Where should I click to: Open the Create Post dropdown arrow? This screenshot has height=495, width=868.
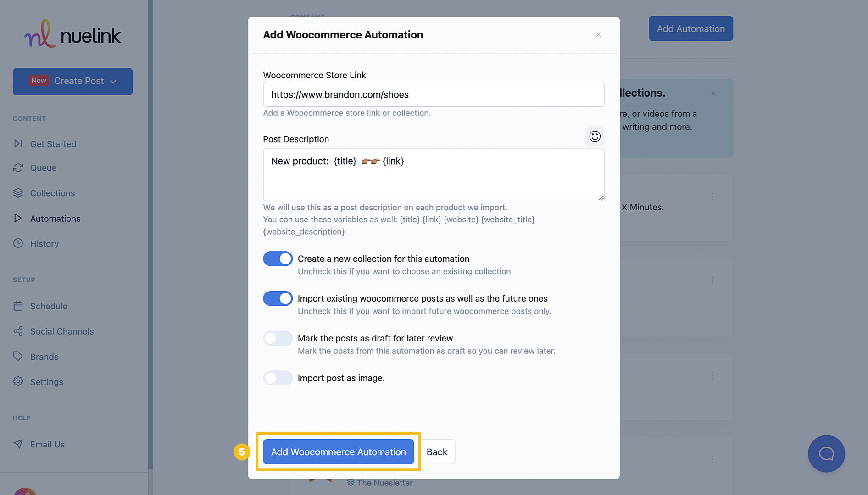pos(113,82)
